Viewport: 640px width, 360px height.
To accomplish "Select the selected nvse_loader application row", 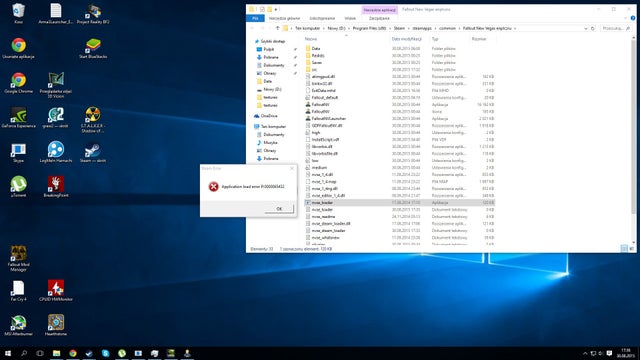I will point(400,202).
